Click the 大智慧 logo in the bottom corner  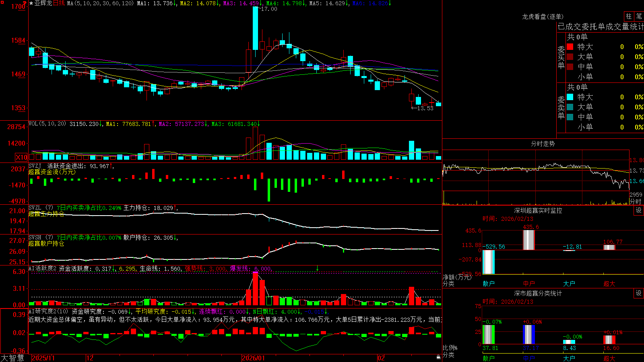click(x=13, y=358)
